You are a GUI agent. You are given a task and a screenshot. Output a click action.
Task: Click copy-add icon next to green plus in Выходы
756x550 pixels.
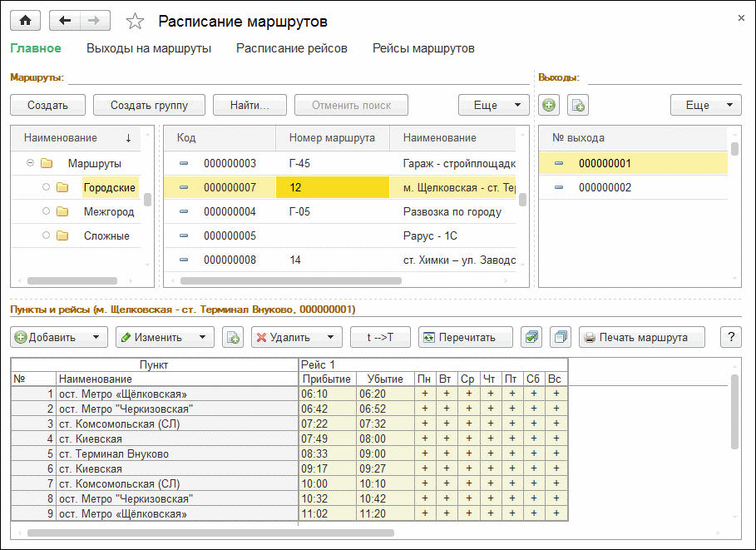click(x=577, y=105)
